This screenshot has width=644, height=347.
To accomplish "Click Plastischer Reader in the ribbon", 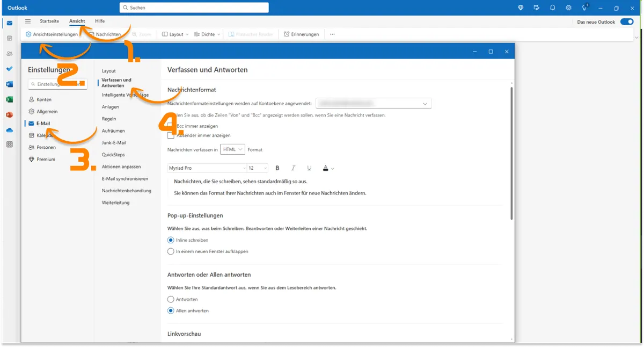I will click(x=251, y=34).
